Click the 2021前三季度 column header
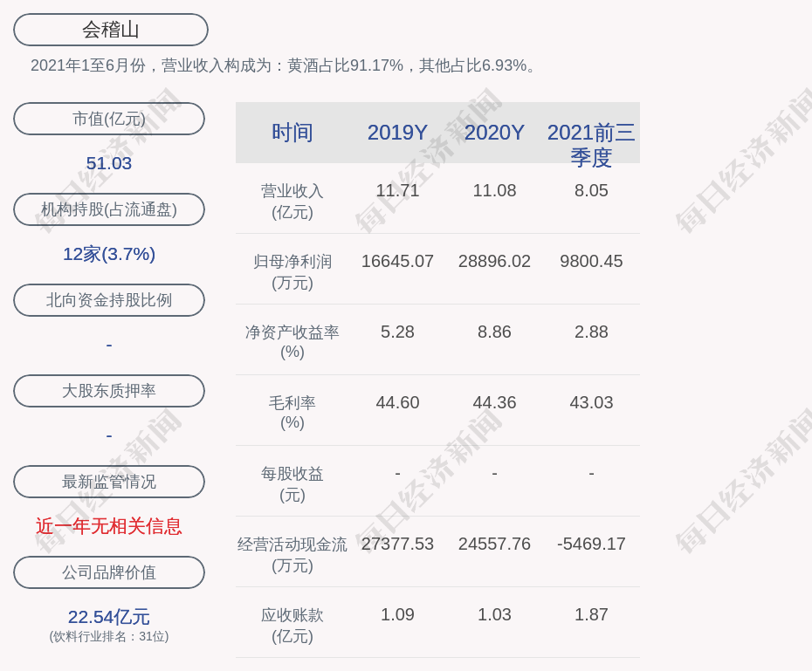This screenshot has width=812, height=671. point(591,145)
